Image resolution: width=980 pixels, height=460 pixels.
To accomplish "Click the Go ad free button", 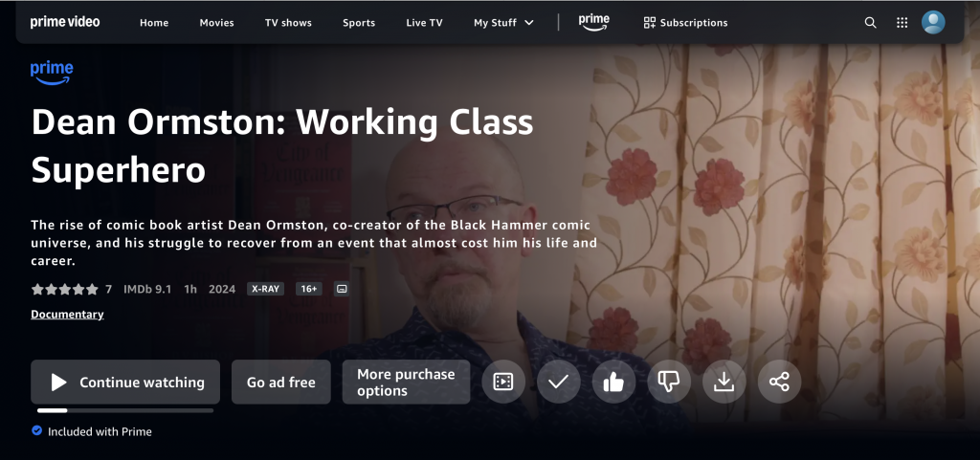I will 281,382.
